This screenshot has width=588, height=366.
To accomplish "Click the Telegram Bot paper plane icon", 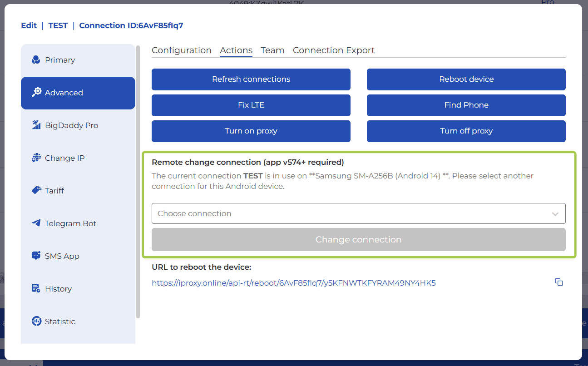I will click(36, 223).
